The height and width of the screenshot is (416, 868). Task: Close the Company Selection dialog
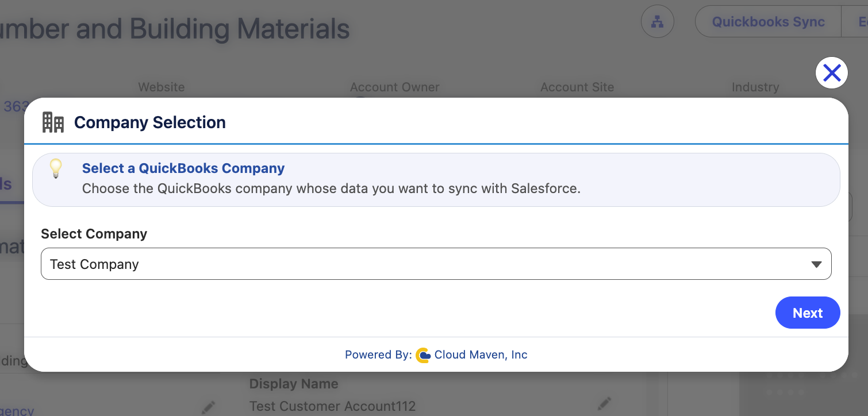(832, 73)
